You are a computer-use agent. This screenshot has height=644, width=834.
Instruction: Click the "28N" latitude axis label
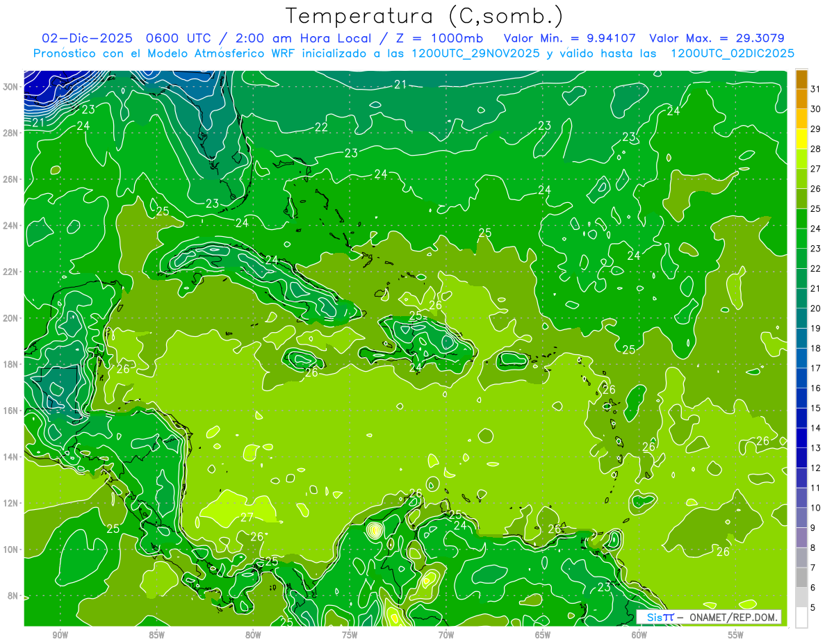(x=12, y=133)
